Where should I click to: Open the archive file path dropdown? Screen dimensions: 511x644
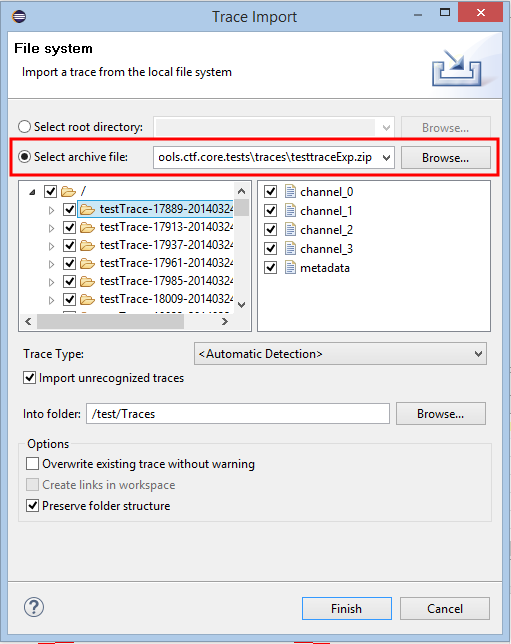click(386, 158)
